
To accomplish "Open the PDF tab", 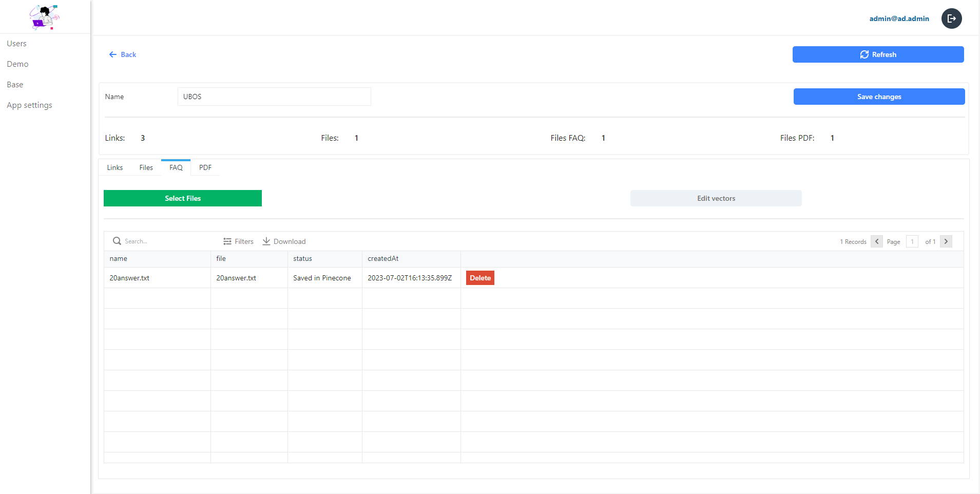I will pyautogui.click(x=205, y=167).
